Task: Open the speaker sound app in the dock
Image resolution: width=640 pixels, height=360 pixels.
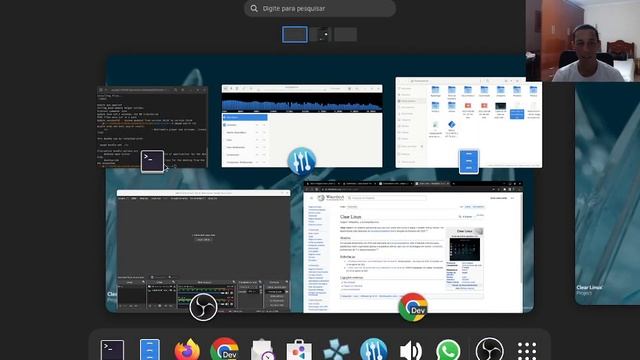Action: 411,350
